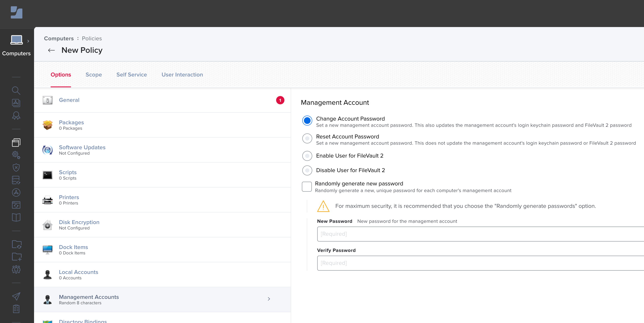This screenshot has height=323, width=644.
Task: Switch to the User Interaction tab
Action: [x=182, y=75]
